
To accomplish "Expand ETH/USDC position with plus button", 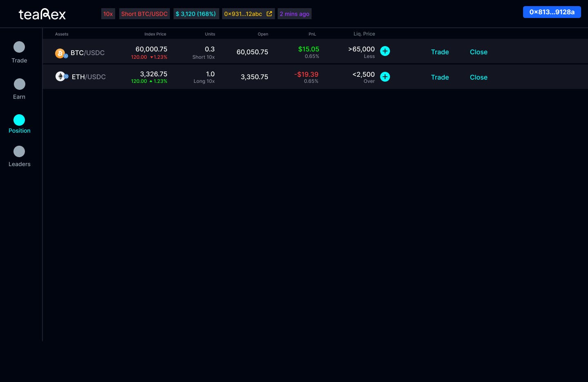I will tap(385, 77).
